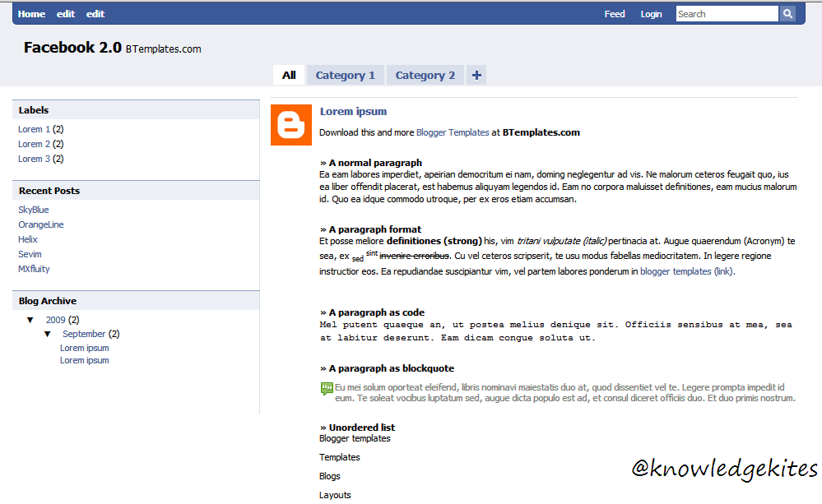Image resolution: width=822 pixels, height=504 pixels.
Task: Collapse the September archive triangle
Action: coord(47,335)
